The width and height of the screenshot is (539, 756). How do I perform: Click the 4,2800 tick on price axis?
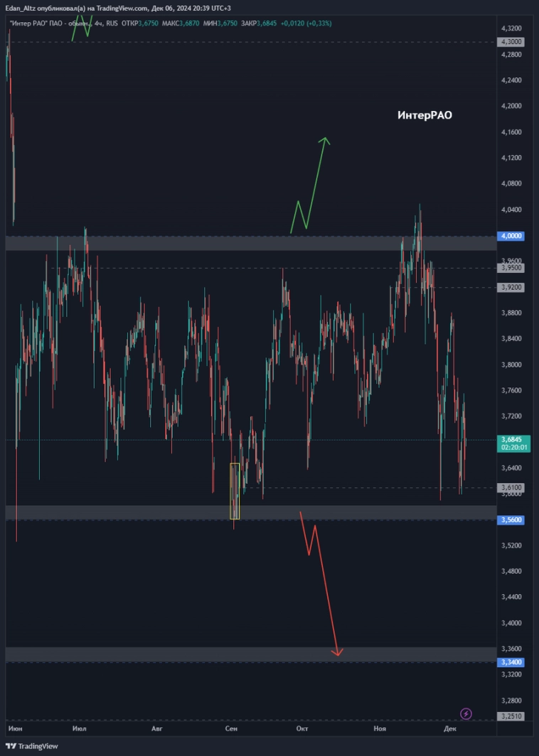(x=511, y=55)
